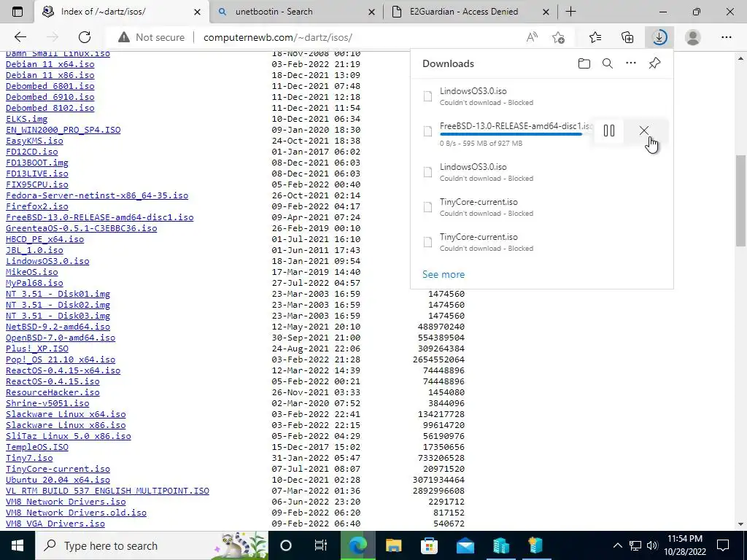This screenshot has height=560, width=747.
Task: Open MikeOS.iso link
Action: pos(32,272)
